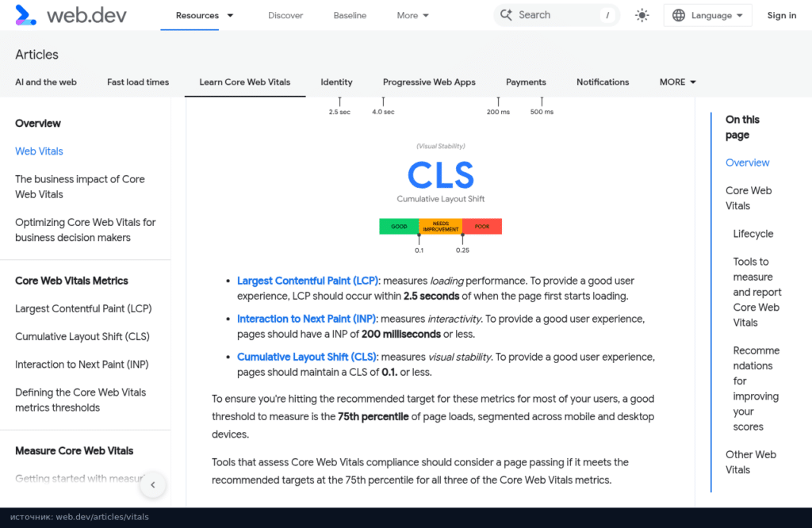Jump to Core Web Vitals section
Screen dimensions: 812x528
(749, 198)
